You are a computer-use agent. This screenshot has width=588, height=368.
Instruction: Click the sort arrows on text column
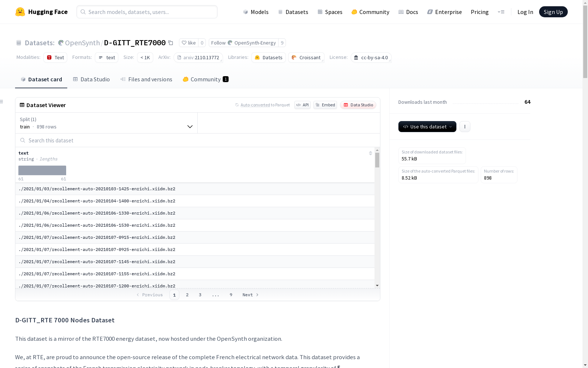pyautogui.click(x=370, y=153)
